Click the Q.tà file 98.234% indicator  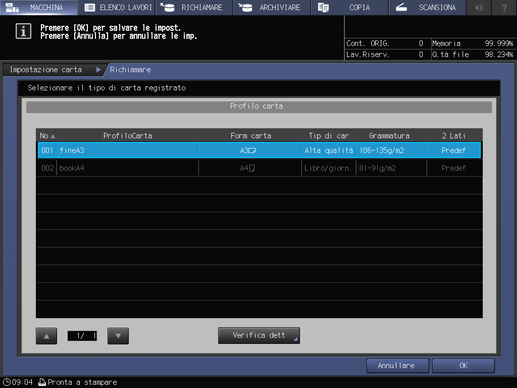tap(473, 54)
